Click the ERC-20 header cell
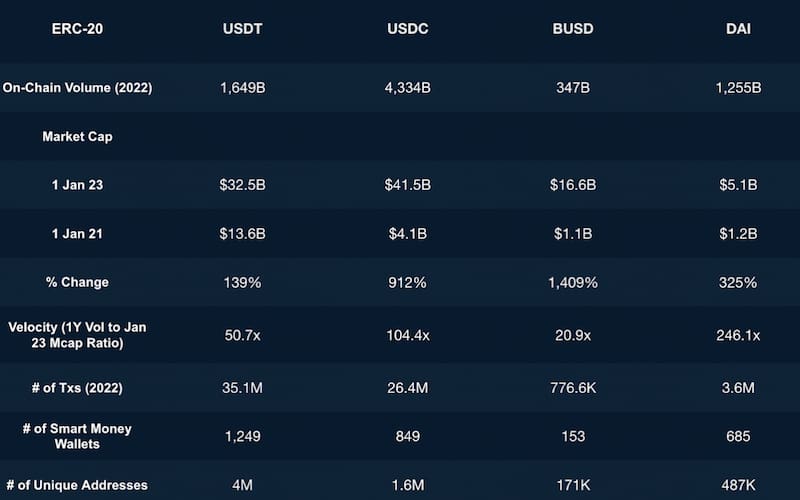 point(77,29)
